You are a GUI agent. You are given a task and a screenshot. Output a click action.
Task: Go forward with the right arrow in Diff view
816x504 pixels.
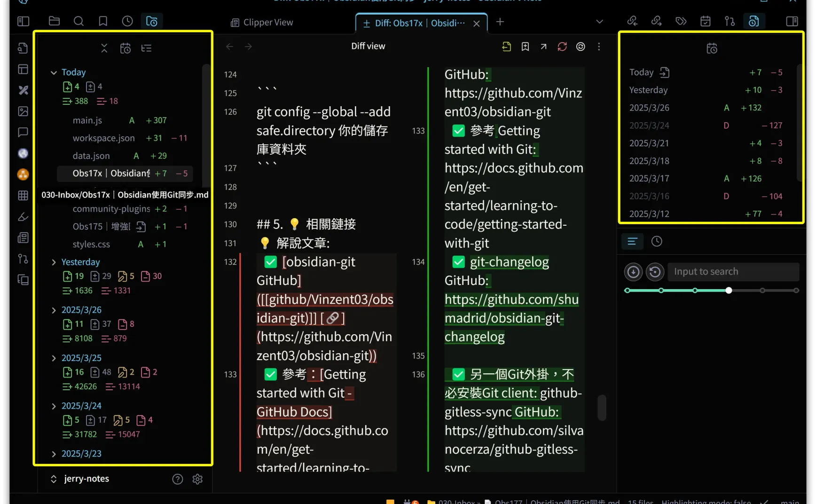(x=248, y=47)
